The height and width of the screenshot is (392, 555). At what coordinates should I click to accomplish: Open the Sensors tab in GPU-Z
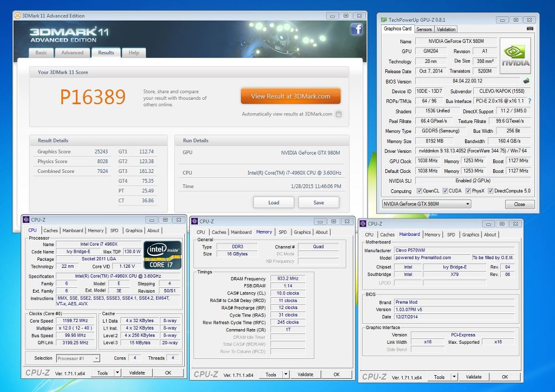click(424, 29)
